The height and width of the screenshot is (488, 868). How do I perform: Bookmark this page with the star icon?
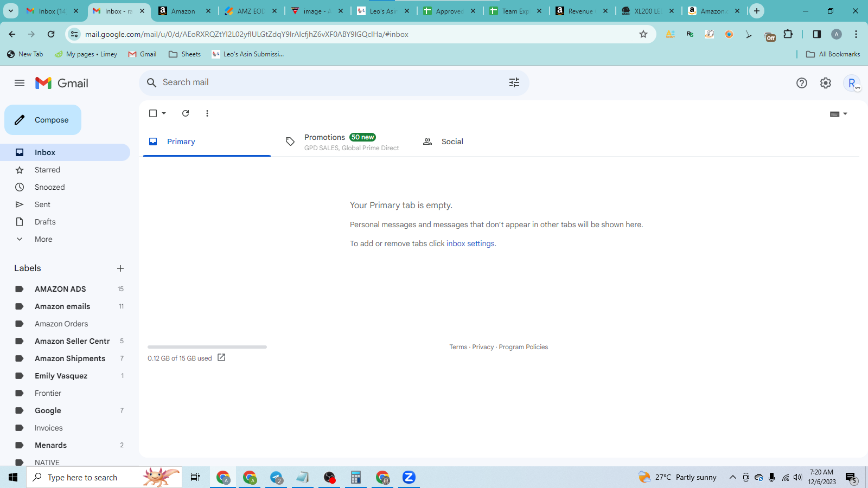[643, 34]
